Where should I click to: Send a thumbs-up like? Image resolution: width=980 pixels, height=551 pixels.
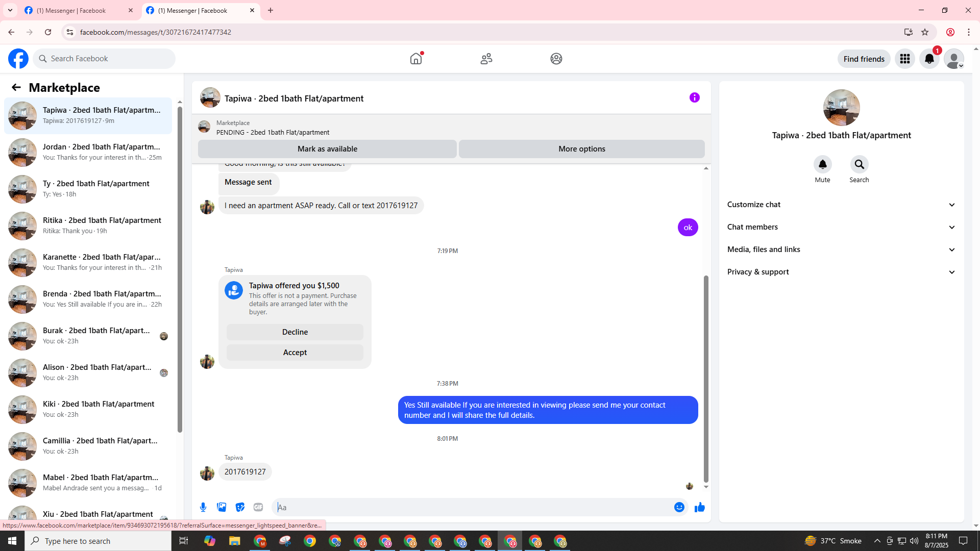pyautogui.click(x=700, y=507)
